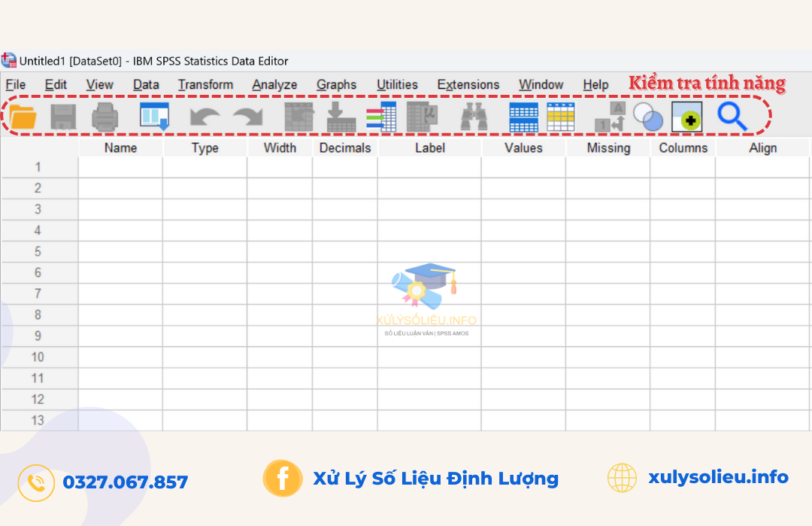Click the Label cell in row 4
This screenshot has width=812, height=526.
click(x=429, y=230)
